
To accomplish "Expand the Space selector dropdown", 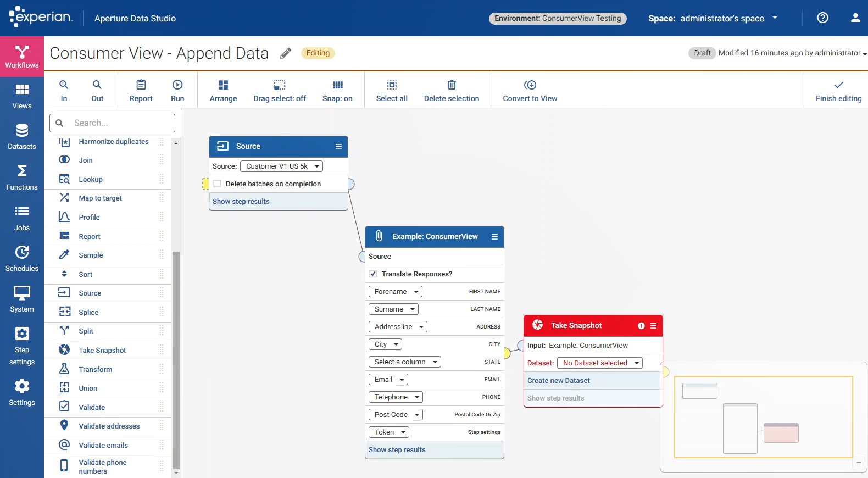I will pyautogui.click(x=775, y=18).
